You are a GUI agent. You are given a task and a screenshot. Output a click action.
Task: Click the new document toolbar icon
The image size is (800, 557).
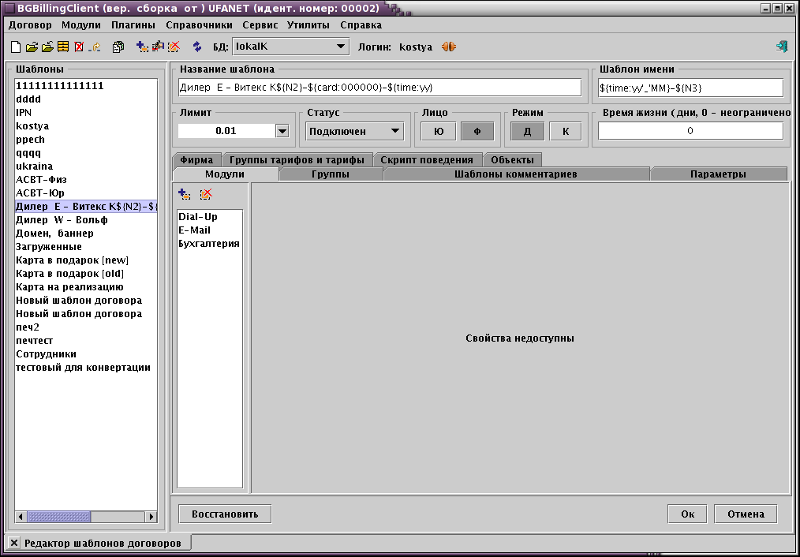(17, 46)
